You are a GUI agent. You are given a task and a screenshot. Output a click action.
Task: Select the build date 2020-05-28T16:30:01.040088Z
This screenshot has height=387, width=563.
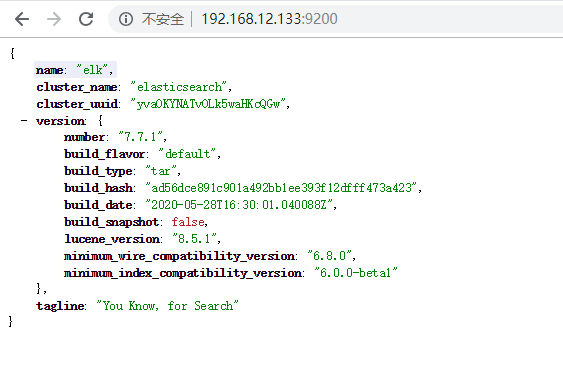[x=238, y=205]
